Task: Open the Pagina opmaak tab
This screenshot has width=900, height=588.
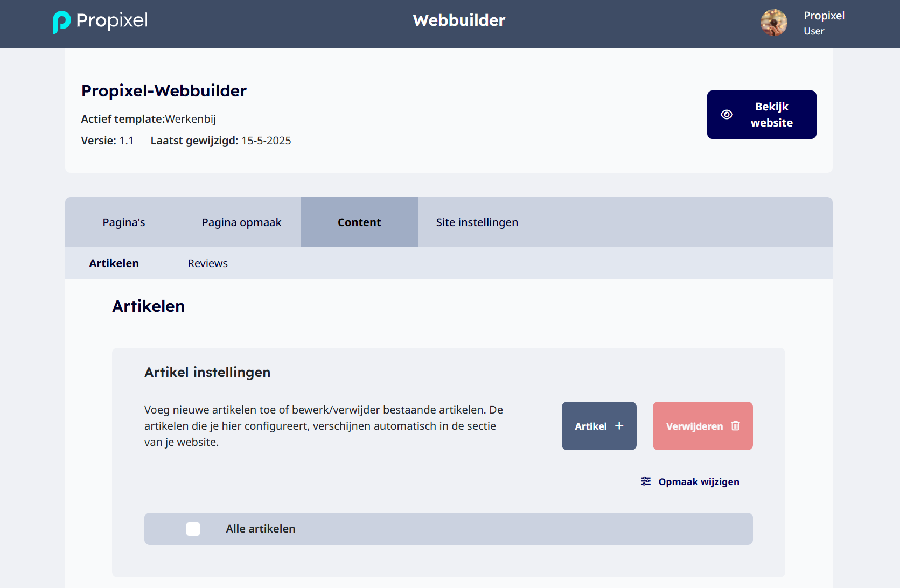Action: click(x=241, y=222)
